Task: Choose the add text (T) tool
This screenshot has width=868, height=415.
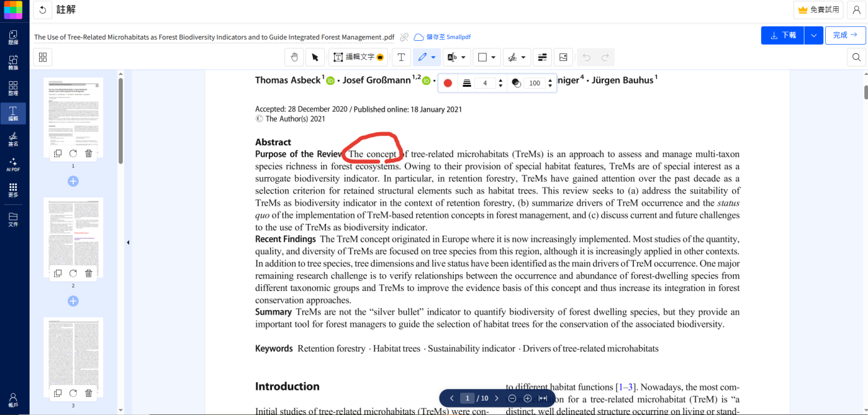Action: click(401, 57)
